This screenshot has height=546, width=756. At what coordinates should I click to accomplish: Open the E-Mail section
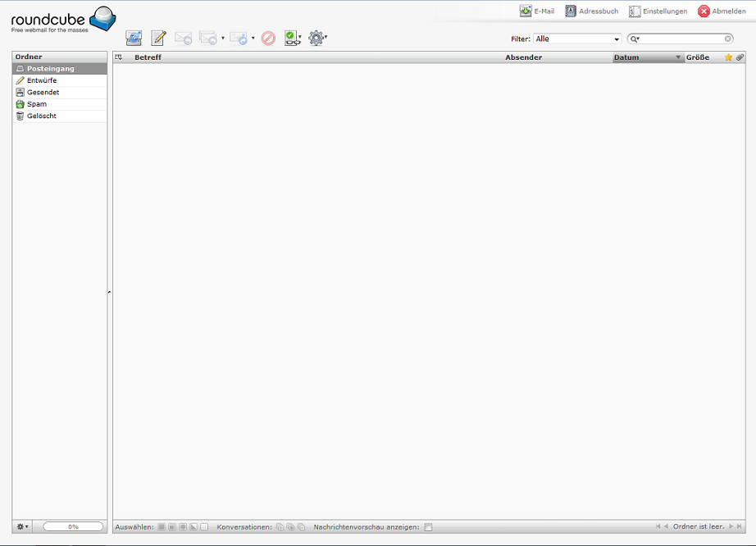point(537,11)
